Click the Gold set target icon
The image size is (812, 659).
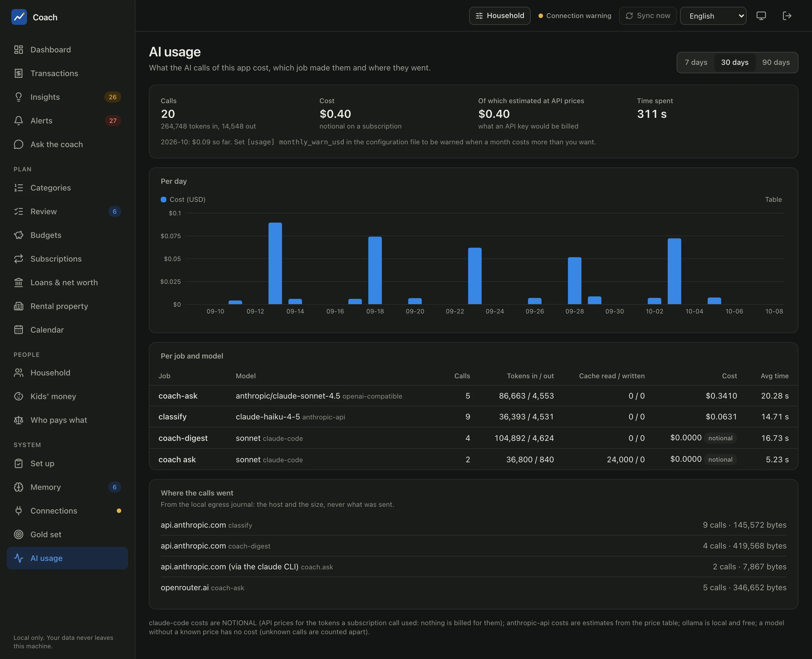(19, 534)
